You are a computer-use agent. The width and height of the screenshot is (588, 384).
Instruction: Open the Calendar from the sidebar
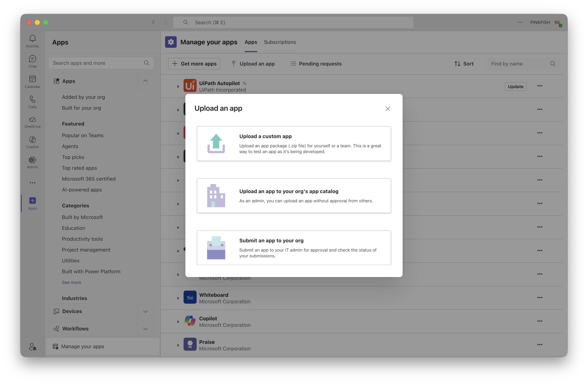pos(32,81)
